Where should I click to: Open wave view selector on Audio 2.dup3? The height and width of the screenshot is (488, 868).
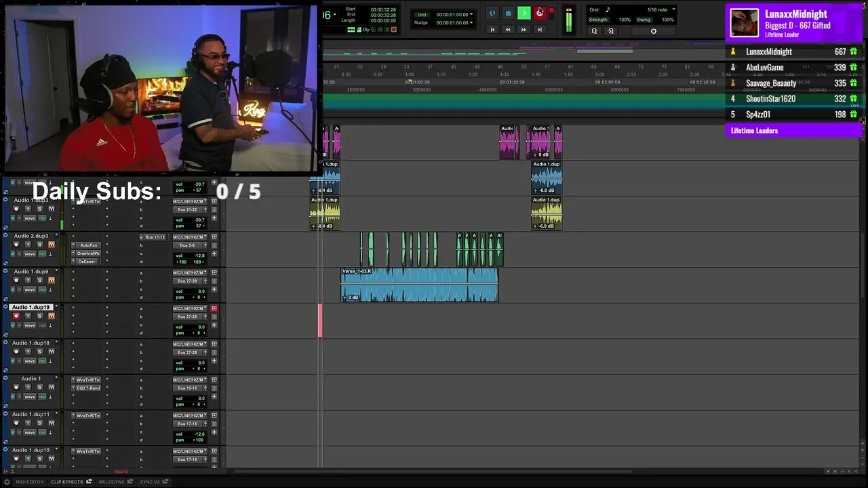click(x=29, y=254)
